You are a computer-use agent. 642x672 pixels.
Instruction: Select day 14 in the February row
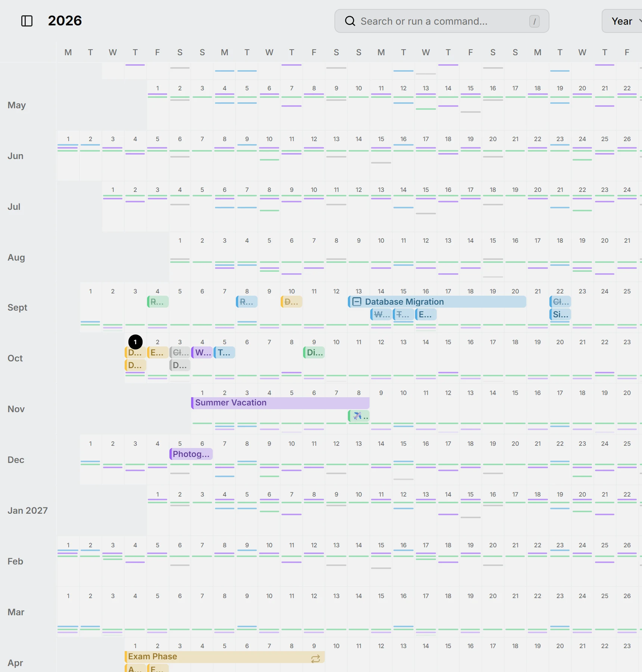[x=359, y=545]
